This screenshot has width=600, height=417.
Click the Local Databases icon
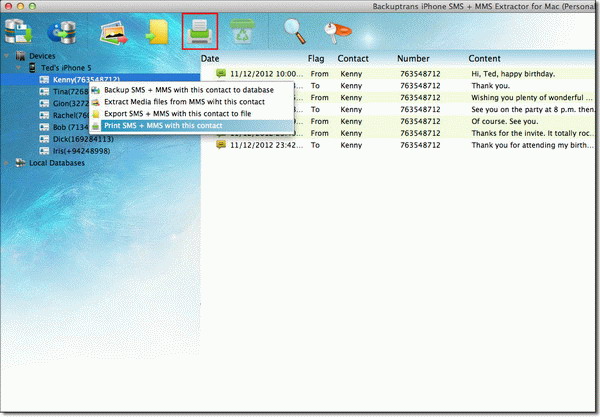click(x=20, y=163)
